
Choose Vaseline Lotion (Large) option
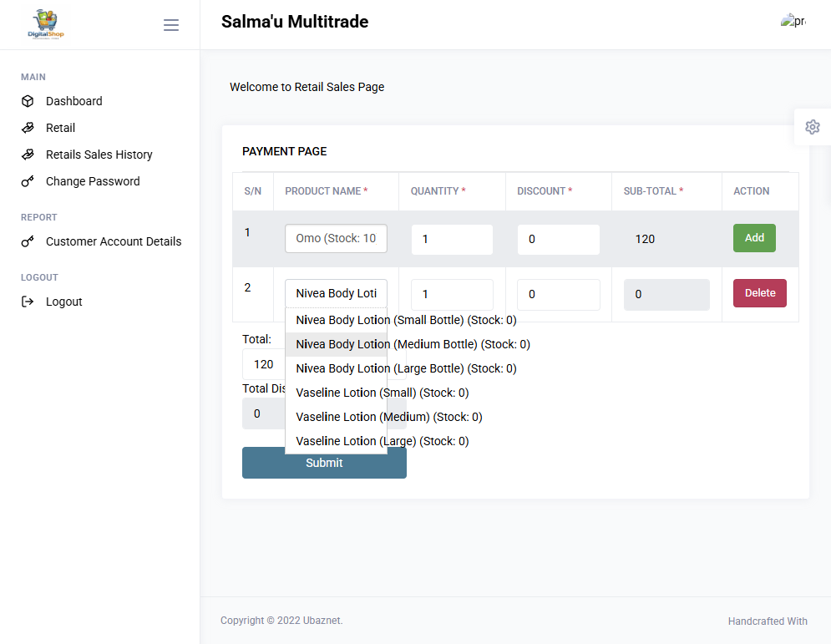click(383, 441)
